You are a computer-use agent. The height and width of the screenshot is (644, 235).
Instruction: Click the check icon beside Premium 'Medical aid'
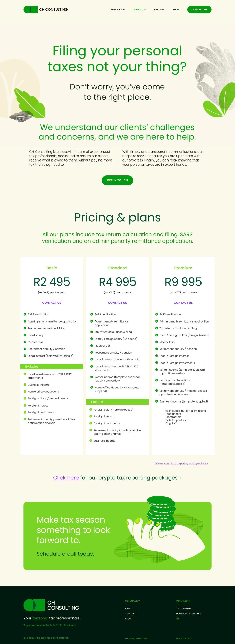[x=157, y=342]
